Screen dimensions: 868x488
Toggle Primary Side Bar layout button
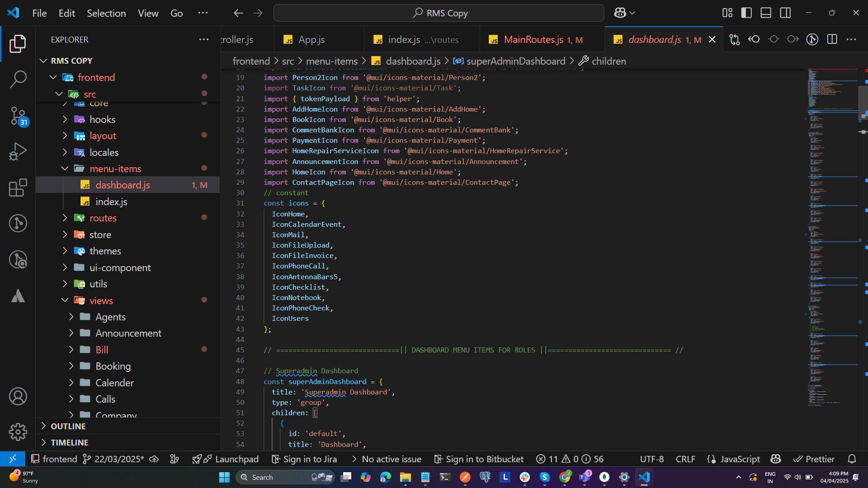pyautogui.click(x=746, y=13)
